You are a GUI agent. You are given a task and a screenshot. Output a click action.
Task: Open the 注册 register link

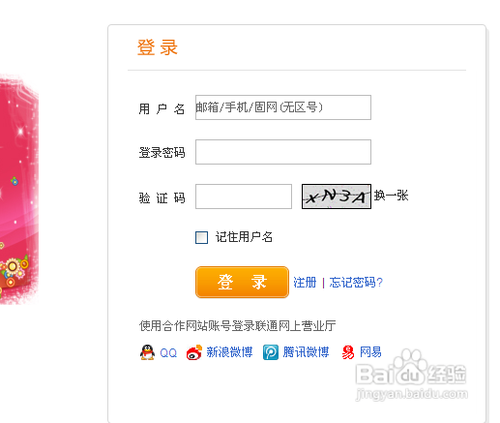coord(305,282)
